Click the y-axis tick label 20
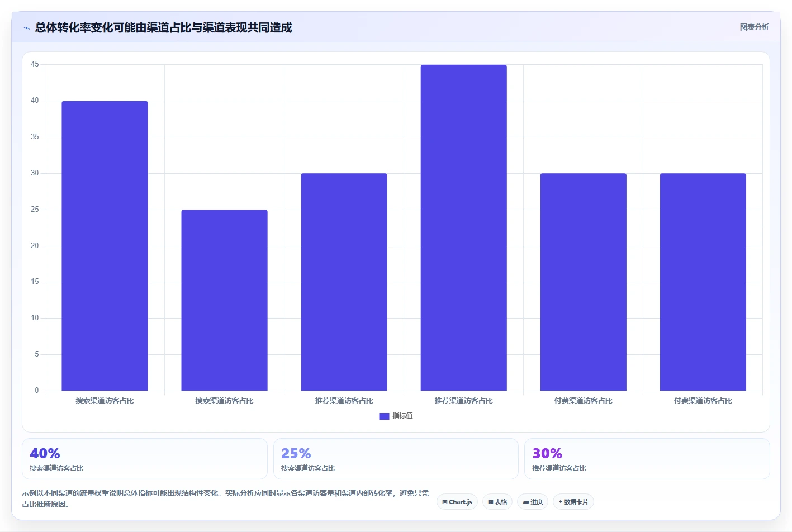Viewport: 792px width, 532px height. [35, 246]
